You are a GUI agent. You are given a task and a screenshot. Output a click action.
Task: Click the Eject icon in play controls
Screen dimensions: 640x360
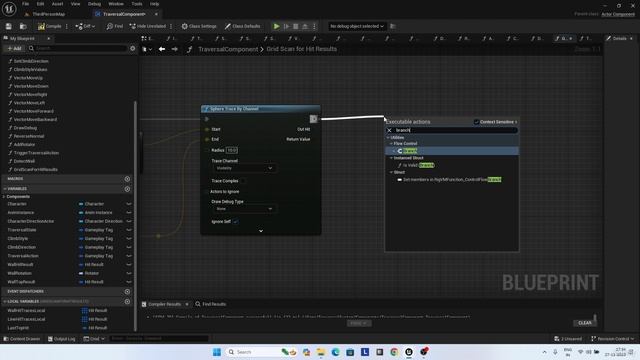[305, 26]
